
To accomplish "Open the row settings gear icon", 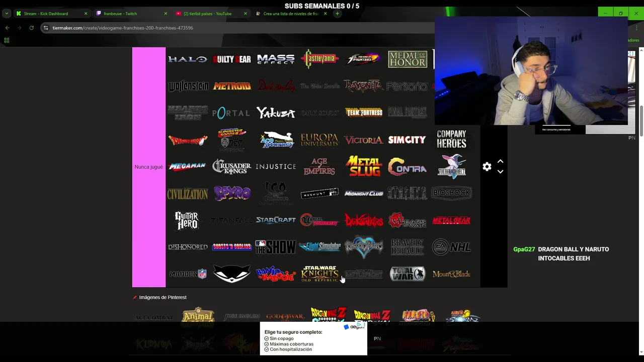I will coord(487,167).
